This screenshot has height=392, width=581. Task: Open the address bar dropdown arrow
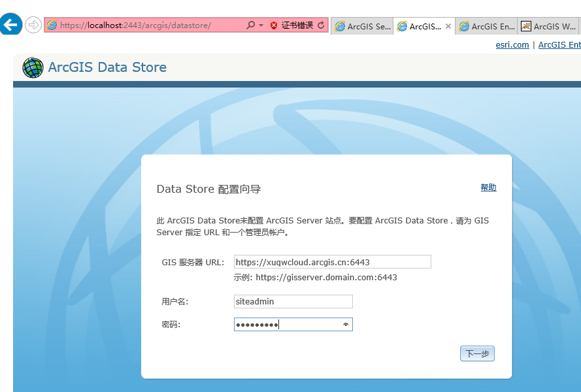coord(261,25)
